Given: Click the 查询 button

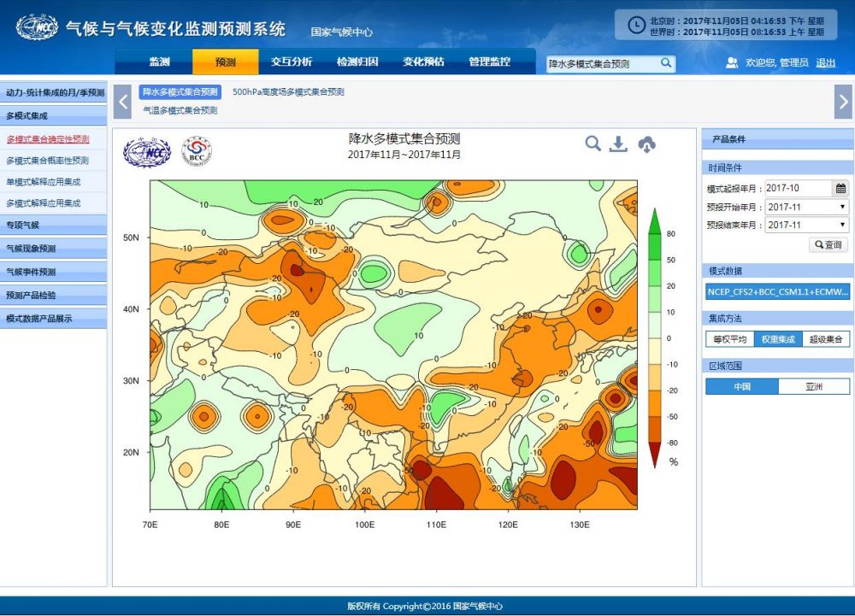Looking at the screenshot, I should point(828,244).
